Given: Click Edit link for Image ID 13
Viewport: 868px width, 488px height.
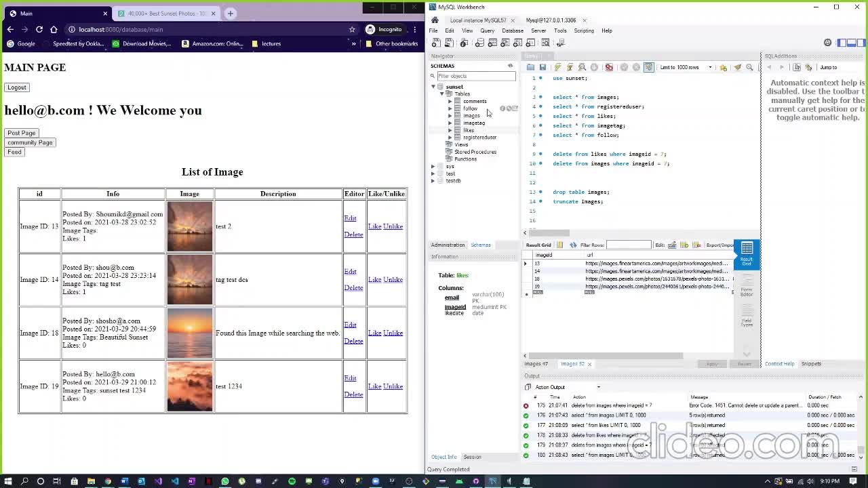Looking at the screenshot, I should tap(350, 218).
